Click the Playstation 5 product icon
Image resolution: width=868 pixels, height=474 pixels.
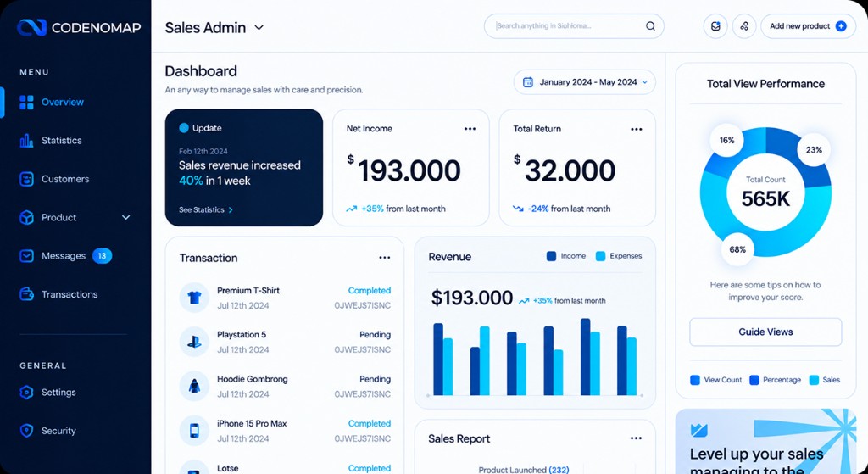(x=194, y=342)
